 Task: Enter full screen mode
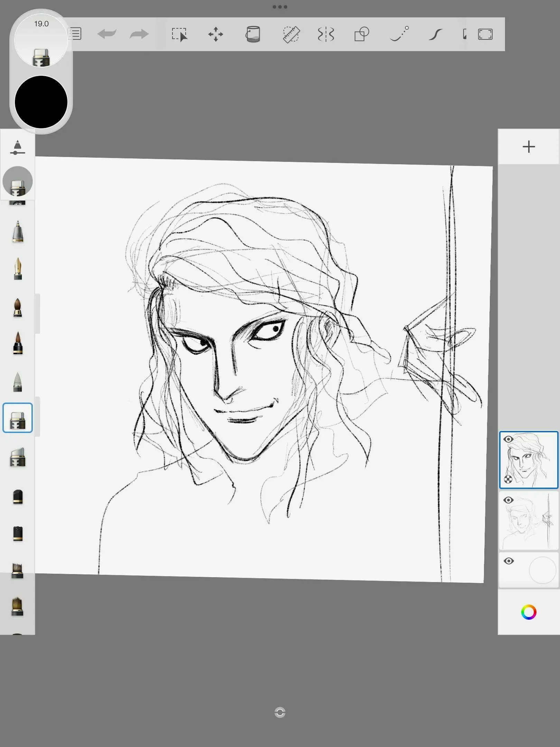[485, 34]
